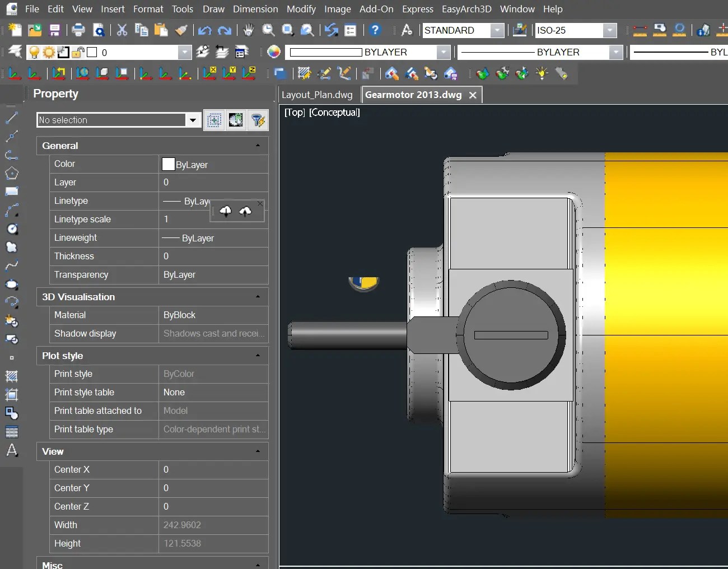Open the Help question mark icon
The image size is (728, 569).
tap(375, 30)
